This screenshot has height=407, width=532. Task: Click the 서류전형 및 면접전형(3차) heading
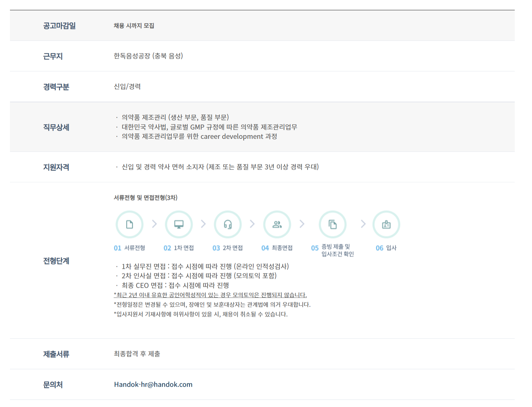coord(145,198)
